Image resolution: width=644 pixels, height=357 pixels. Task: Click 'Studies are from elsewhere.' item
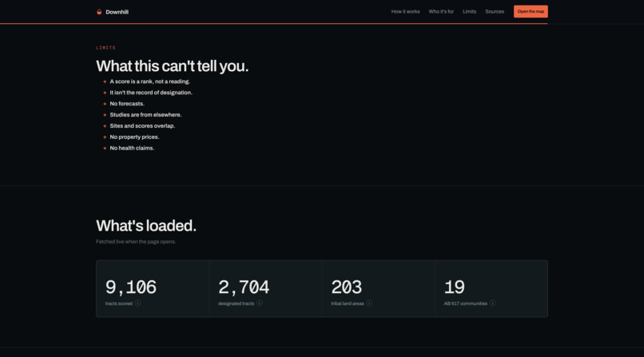145,114
